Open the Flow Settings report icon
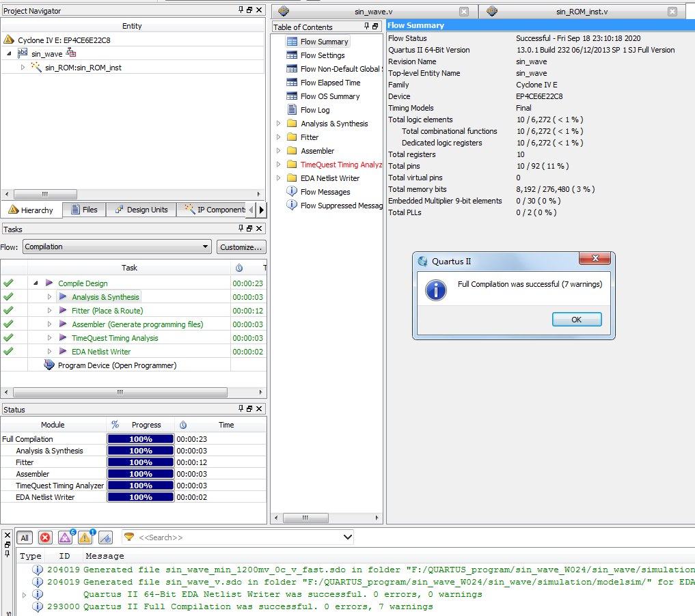The height and width of the screenshot is (616, 695). [292, 55]
